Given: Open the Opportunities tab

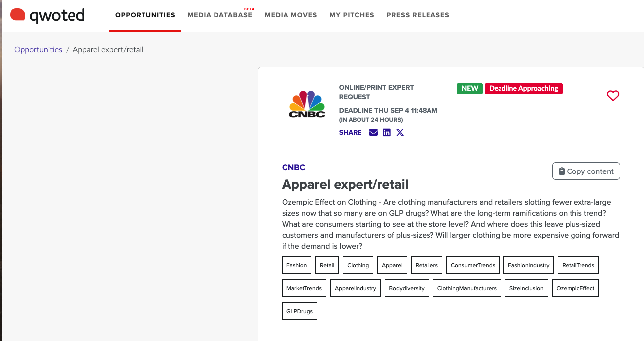Looking at the screenshot, I should coord(145,15).
